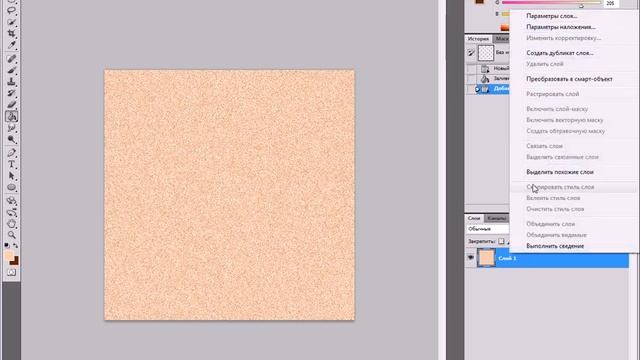Click the G channel color slider
The height and width of the screenshot is (360, 640).
551,3
